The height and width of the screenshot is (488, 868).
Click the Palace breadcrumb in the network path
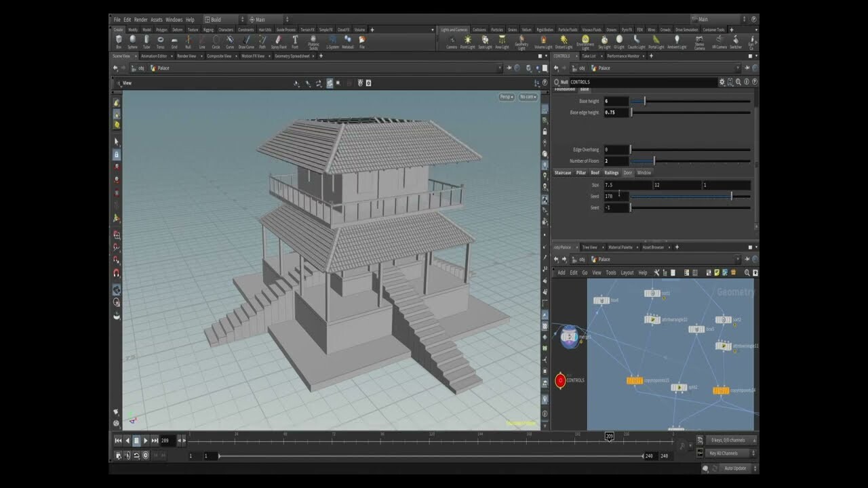coord(604,259)
